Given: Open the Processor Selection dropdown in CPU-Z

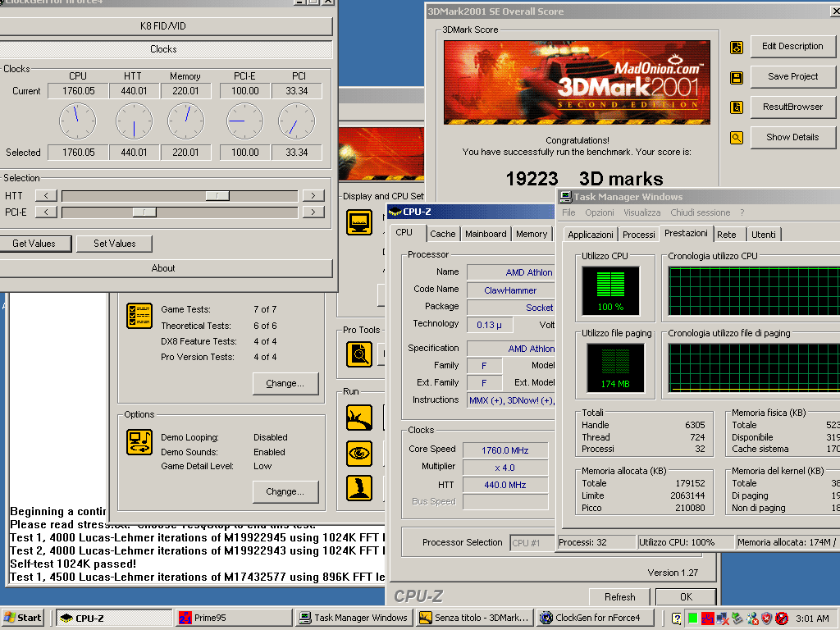Looking at the screenshot, I should click(532, 543).
